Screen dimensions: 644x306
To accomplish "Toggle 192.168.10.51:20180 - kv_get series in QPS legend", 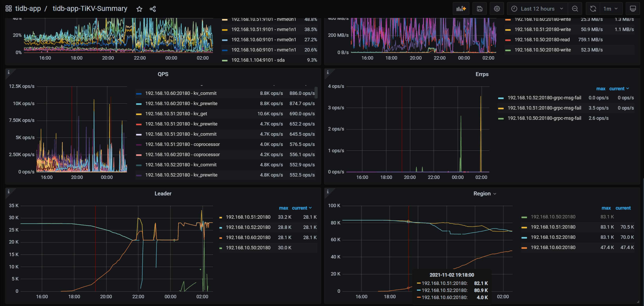I will [176, 114].
